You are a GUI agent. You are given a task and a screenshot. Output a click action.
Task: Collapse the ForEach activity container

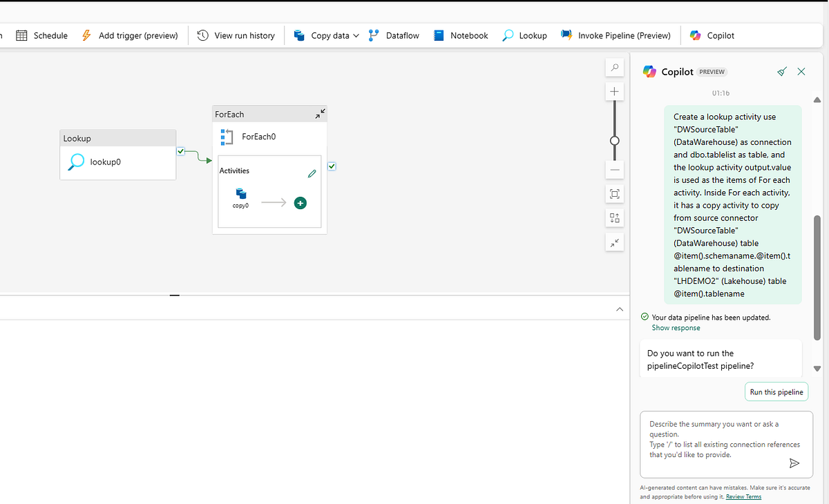pos(320,114)
